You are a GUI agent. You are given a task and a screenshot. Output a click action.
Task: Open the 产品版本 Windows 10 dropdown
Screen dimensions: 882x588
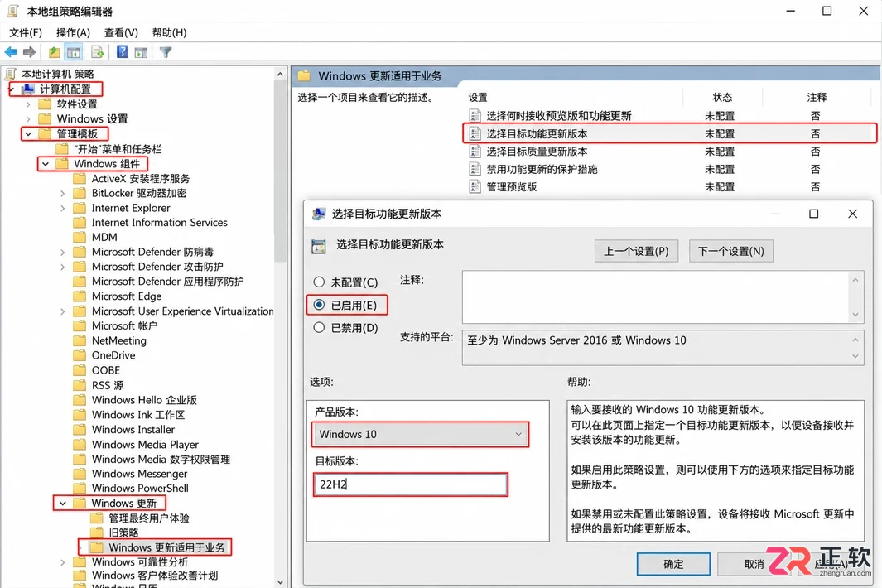point(420,435)
